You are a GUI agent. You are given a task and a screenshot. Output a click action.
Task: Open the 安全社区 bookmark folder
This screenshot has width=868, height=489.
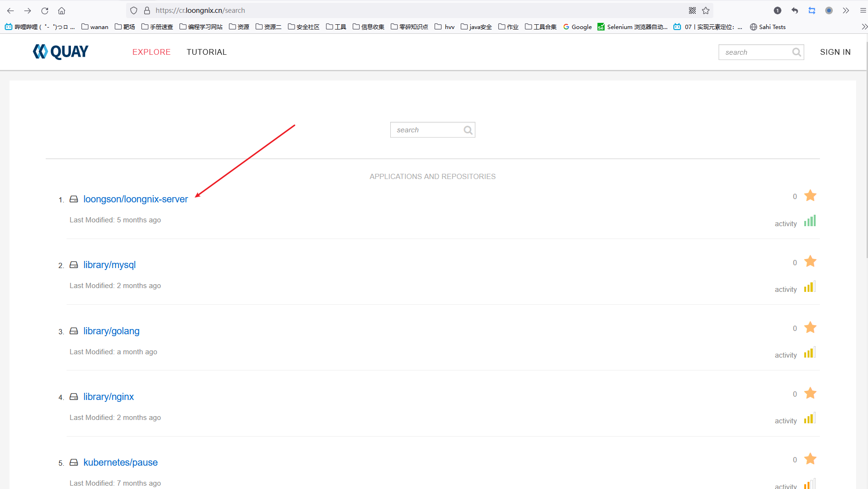click(304, 27)
